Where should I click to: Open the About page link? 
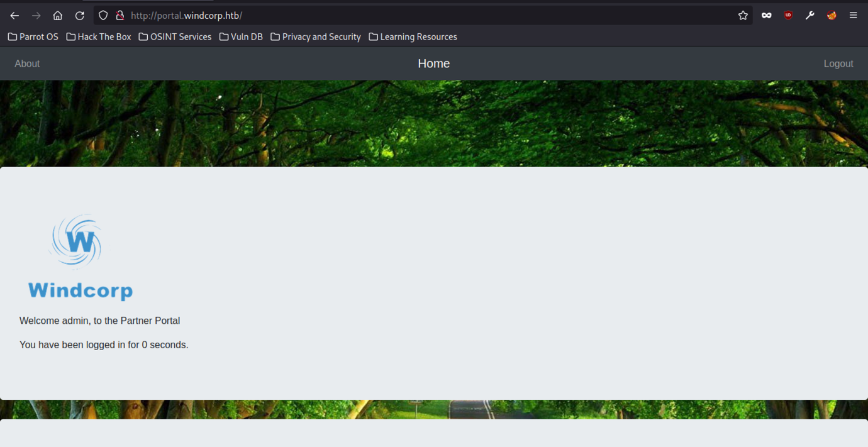pyautogui.click(x=27, y=63)
